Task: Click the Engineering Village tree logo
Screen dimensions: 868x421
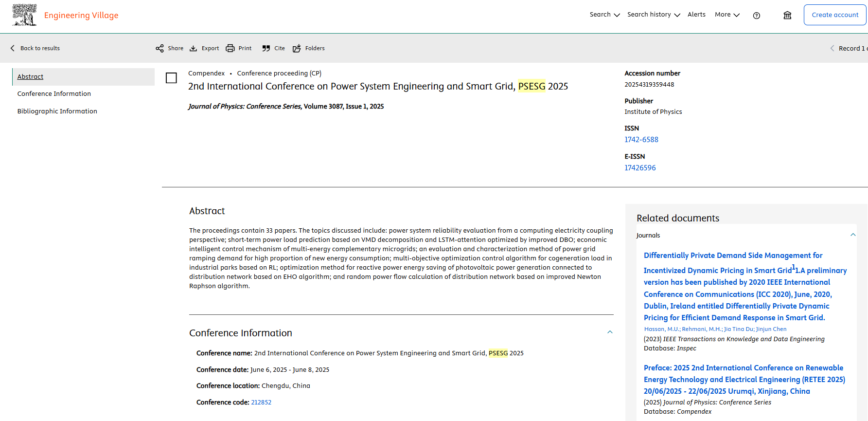Action: click(x=24, y=15)
